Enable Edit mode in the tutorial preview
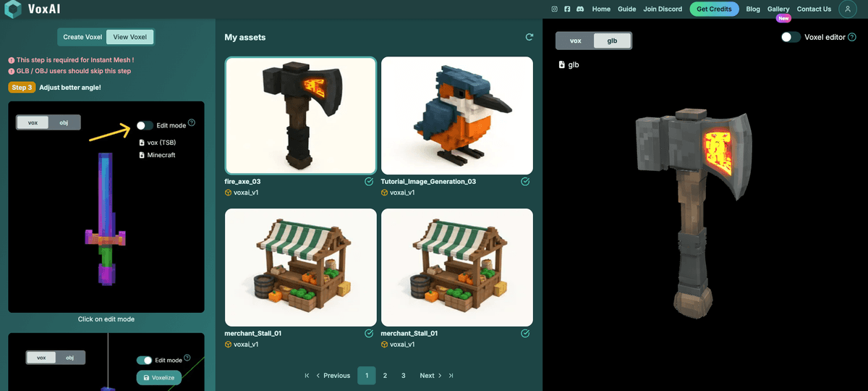The image size is (868, 391). tap(145, 125)
